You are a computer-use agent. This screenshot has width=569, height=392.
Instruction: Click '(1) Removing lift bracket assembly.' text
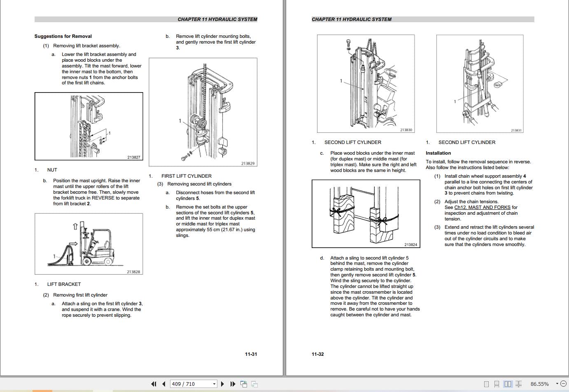click(82, 46)
